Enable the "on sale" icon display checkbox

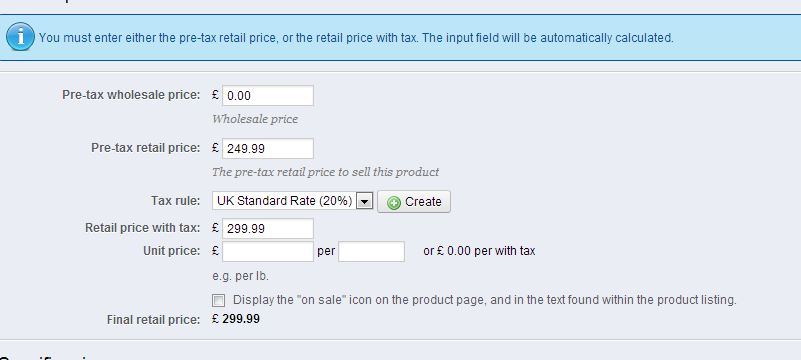point(219,300)
